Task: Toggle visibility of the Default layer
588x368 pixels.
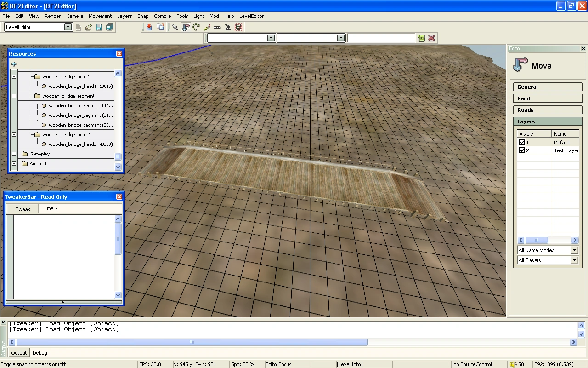Action: coord(522,143)
